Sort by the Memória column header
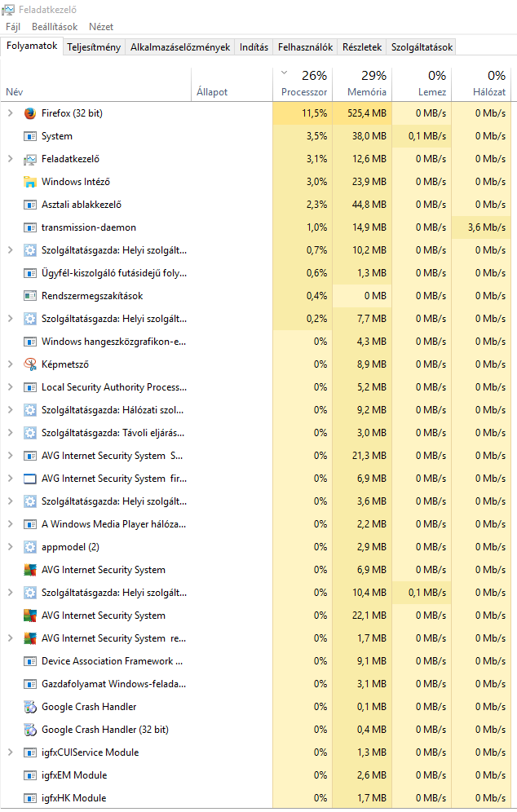The image size is (517, 812). [x=362, y=85]
